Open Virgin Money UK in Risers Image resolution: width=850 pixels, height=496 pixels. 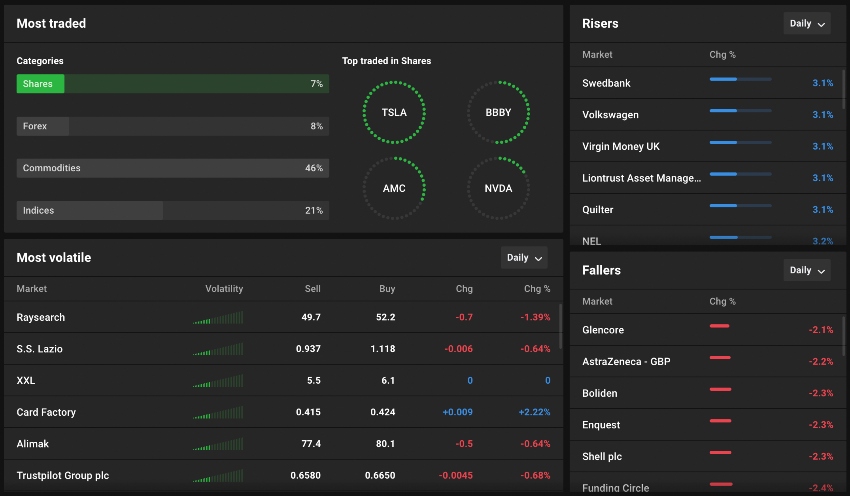point(707,146)
